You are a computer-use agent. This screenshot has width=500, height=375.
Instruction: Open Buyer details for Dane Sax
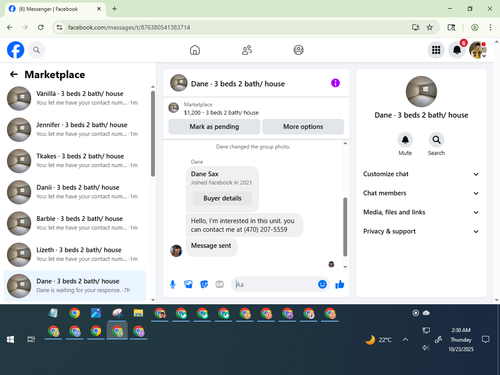[222, 198]
